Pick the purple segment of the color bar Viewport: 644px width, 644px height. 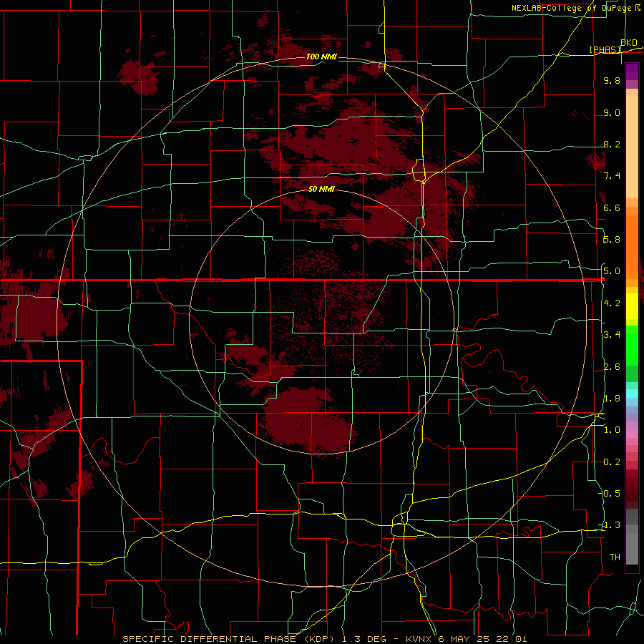632,72
